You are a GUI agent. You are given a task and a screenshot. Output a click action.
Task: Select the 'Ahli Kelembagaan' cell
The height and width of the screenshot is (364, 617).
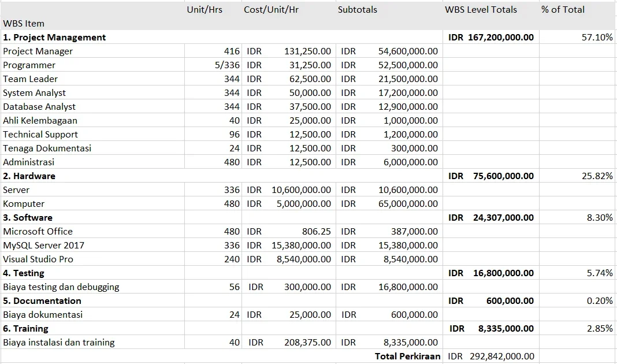pyautogui.click(x=40, y=120)
